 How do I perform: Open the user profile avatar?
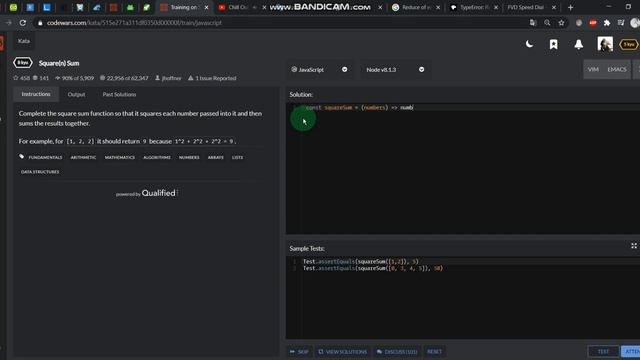605,44
